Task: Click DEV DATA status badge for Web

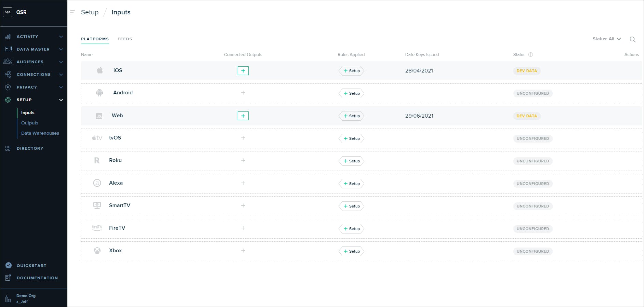Action: click(527, 116)
